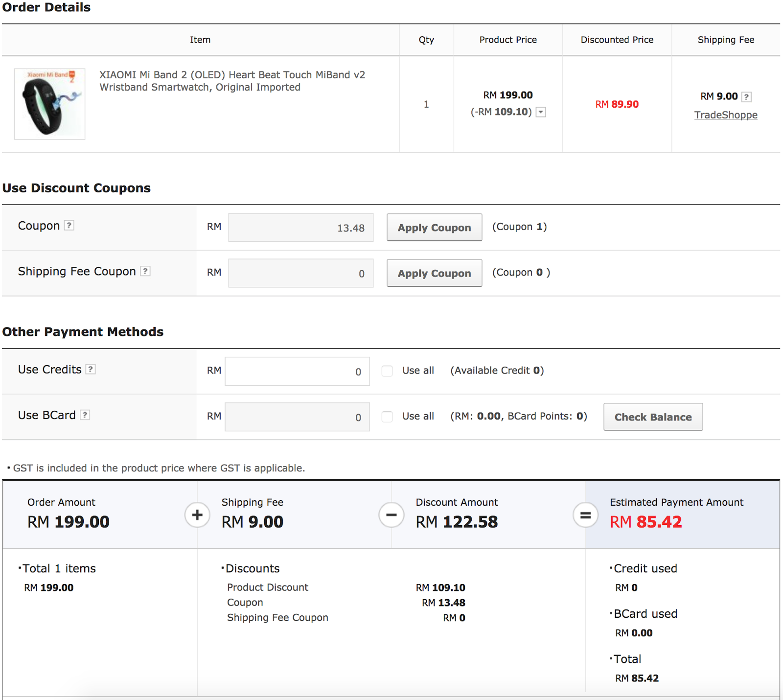Click the Total 1 items RM 199.00 value
This screenshot has height=700, width=783.
(49, 587)
